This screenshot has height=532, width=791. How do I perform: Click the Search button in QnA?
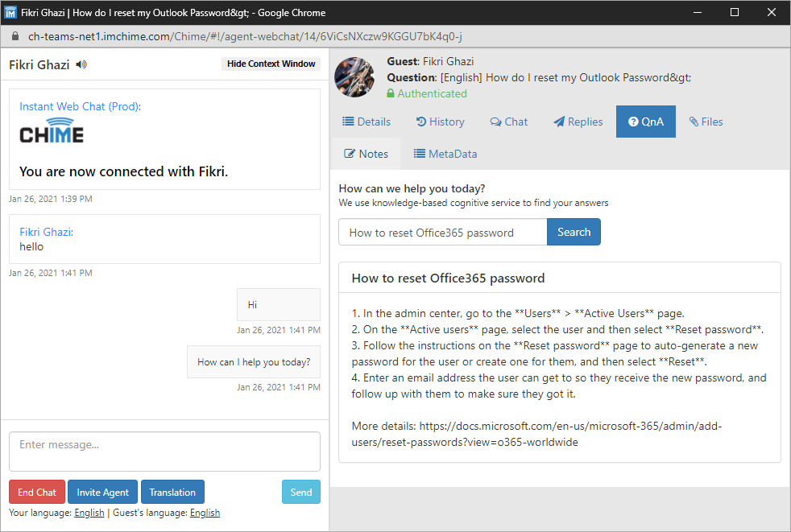pos(574,232)
